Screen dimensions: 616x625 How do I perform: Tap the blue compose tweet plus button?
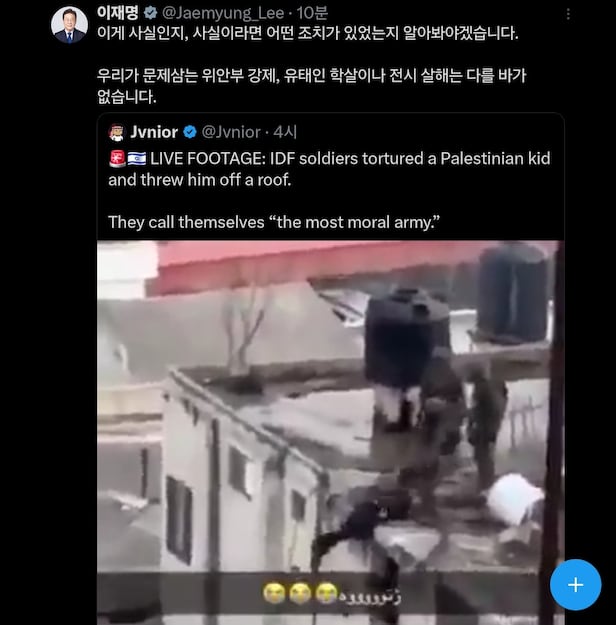click(x=575, y=585)
